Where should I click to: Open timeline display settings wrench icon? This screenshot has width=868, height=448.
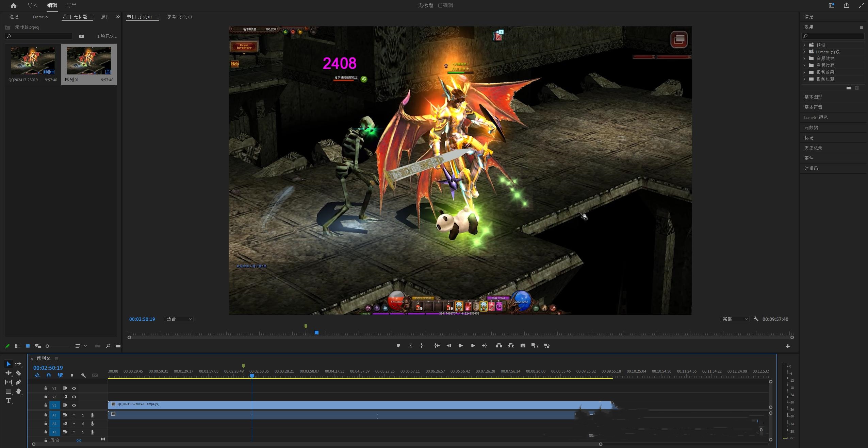point(83,375)
